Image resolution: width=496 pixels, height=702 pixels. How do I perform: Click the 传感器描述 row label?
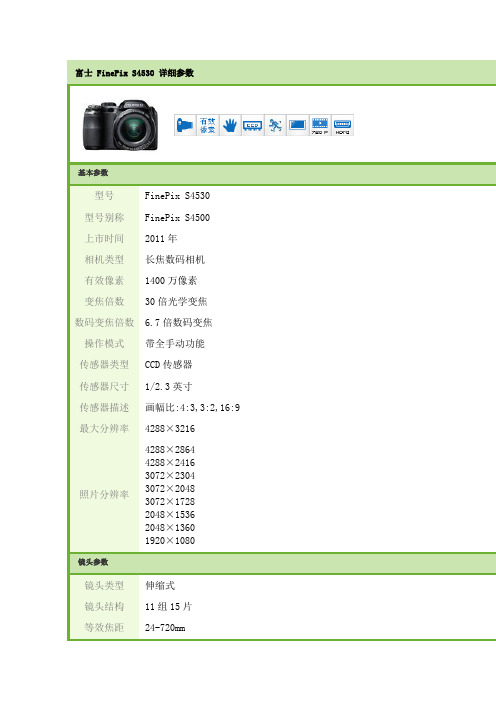(x=104, y=408)
